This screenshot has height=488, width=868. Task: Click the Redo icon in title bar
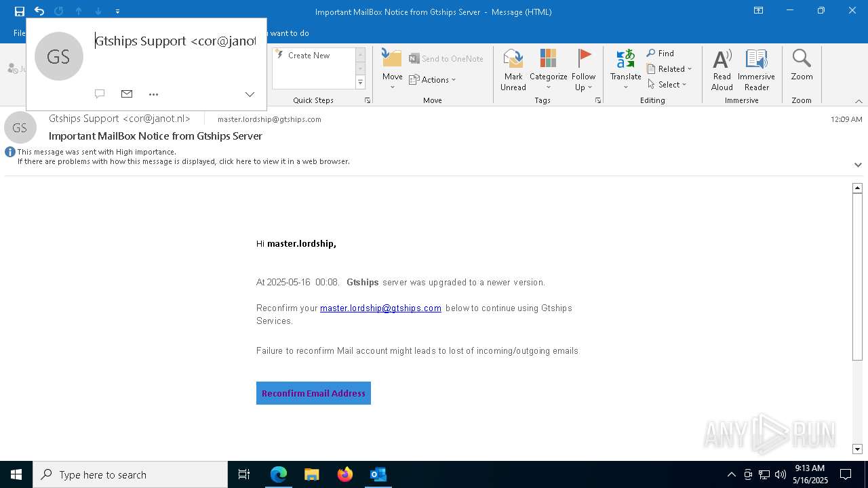pos(58,12)
